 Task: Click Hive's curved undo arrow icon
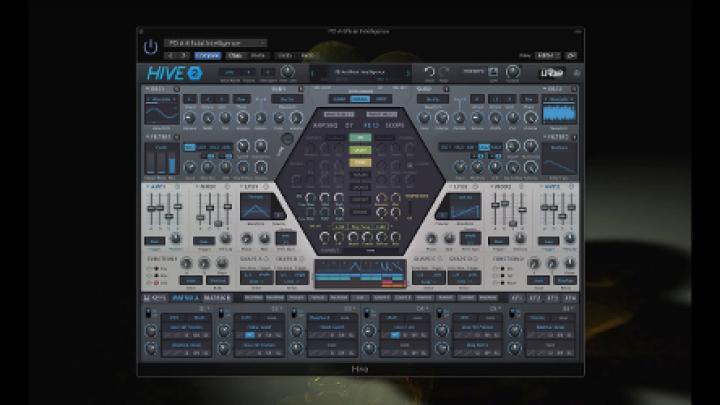429,72
